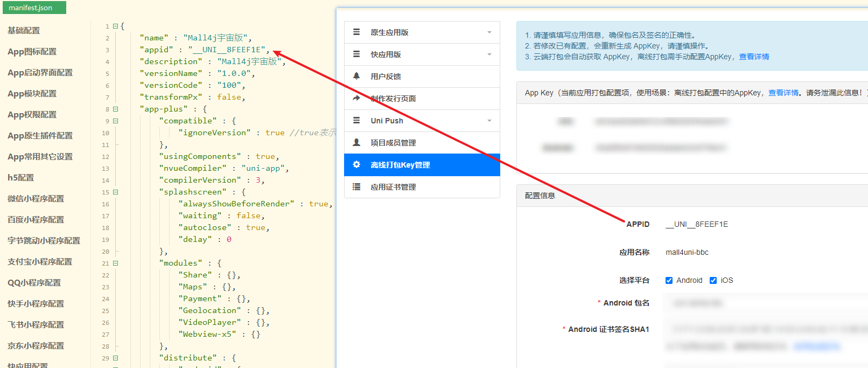The image size is (868, 368).
Task: Click the hamburger icon beside 原生应用版
Action: point(356,32)
